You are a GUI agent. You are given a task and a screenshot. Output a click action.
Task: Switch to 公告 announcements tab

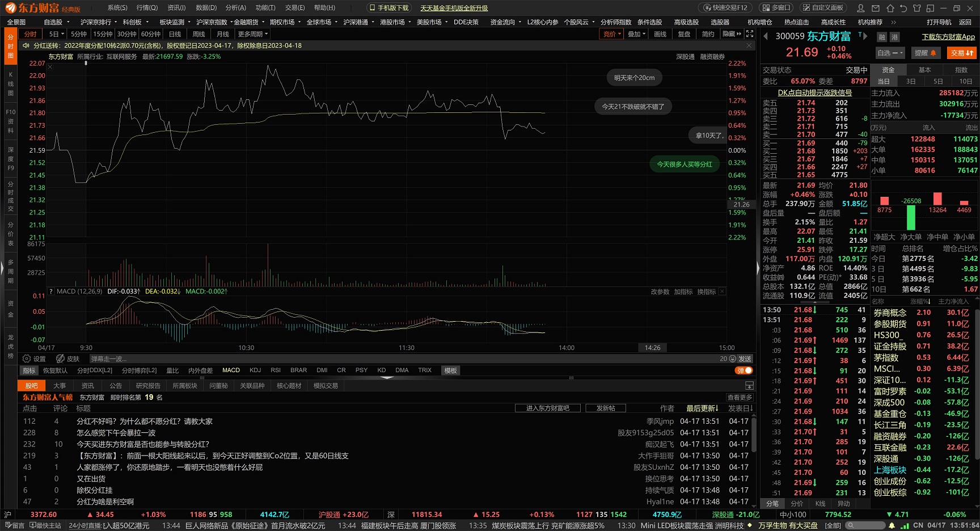pos(116,386)
